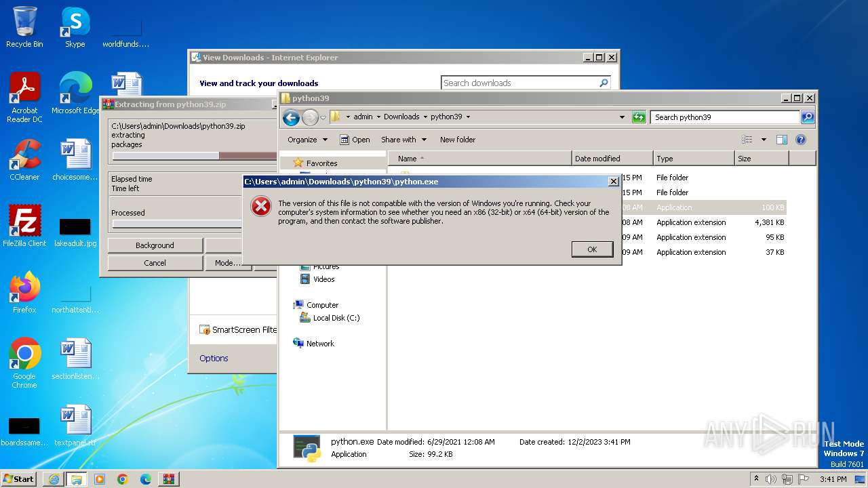Open the choicesome Word document icon
Viewport: 868px width, 488px height.
tap(75, 160)
